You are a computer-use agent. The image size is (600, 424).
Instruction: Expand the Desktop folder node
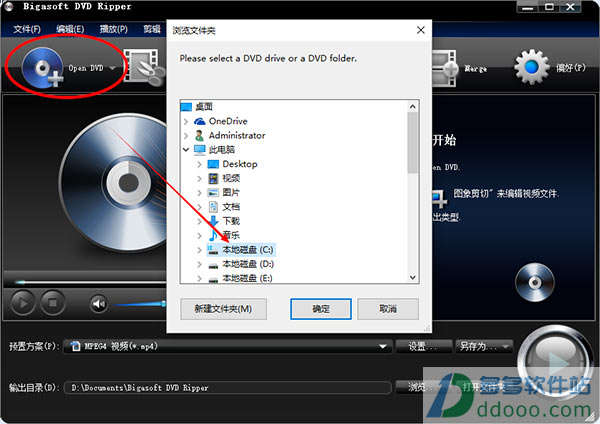pyautogui.click(x=199, y=164)
